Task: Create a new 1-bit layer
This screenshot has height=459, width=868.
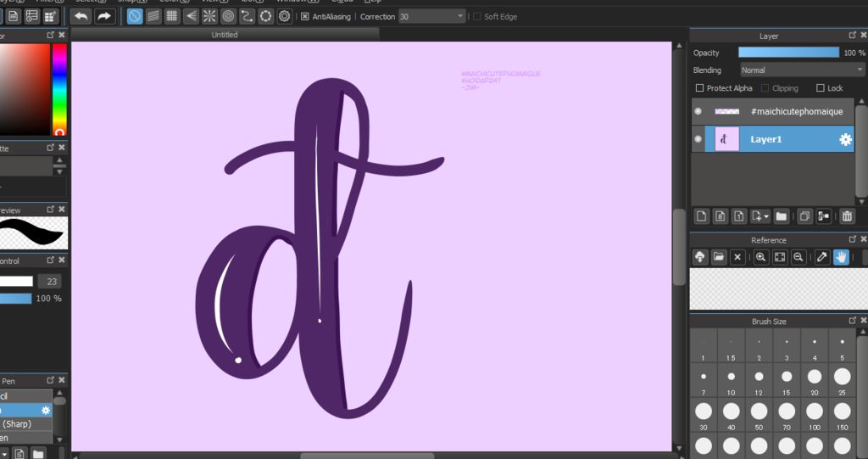Action: point(739,216)
